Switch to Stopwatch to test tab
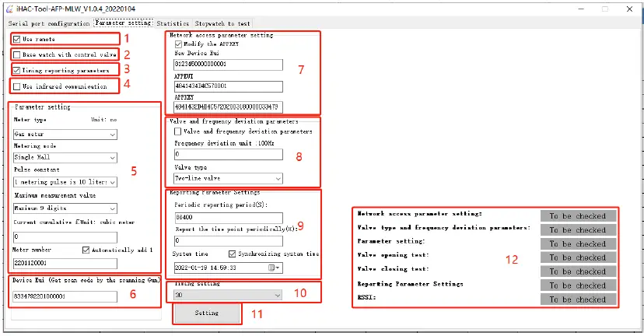The height and width of the screenshot is (336, 644). (x=222, y=23)
